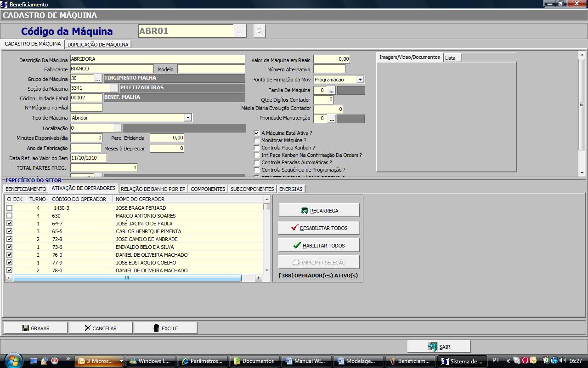This screenshot has width=588, height=368.
Task: Open Família de Máquina lookup ellipsis button
Action: 331,91
